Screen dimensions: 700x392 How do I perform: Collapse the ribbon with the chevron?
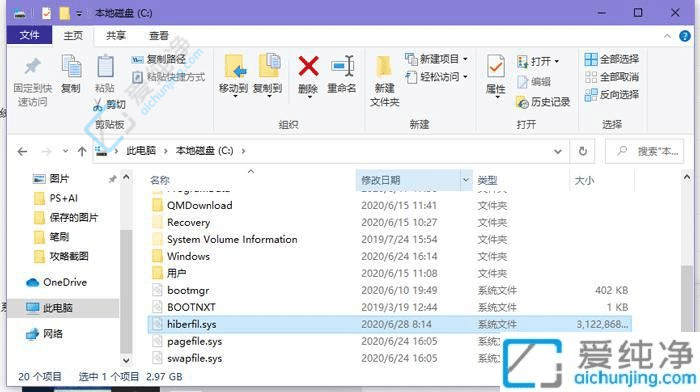pyautogui.click(x=667, y=36)
